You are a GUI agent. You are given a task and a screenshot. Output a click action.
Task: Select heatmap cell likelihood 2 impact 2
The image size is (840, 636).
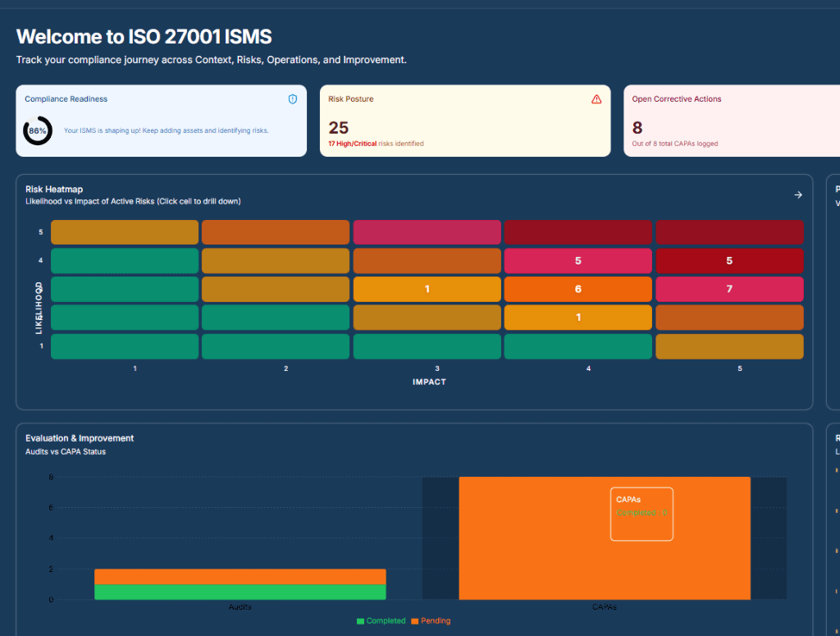(276, 318)
